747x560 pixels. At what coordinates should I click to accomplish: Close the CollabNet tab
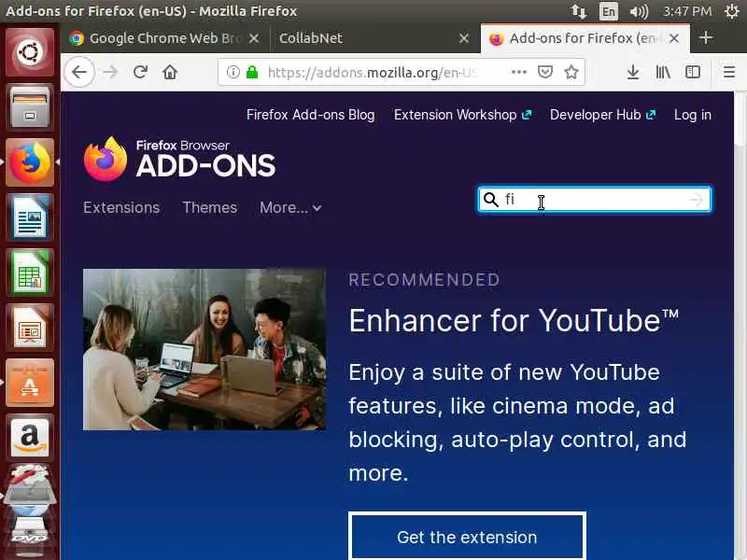pyautogui.click(x=464, y=38)
